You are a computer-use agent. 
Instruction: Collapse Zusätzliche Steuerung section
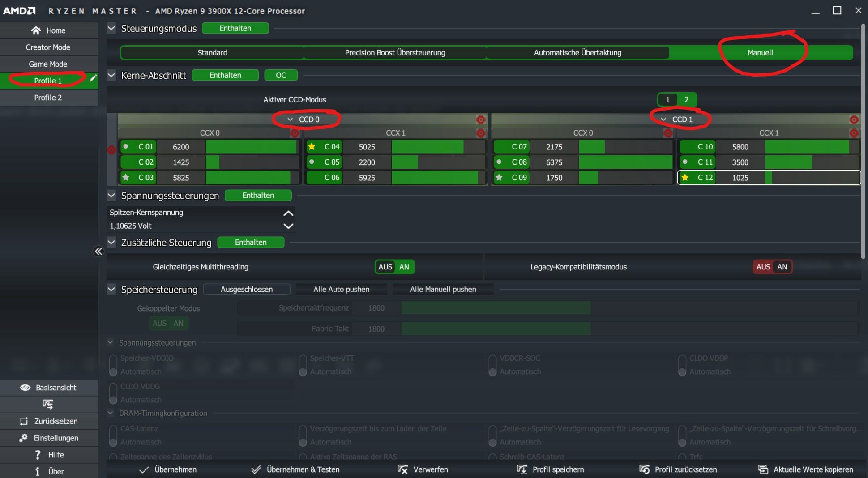click(x=111, y=243)
